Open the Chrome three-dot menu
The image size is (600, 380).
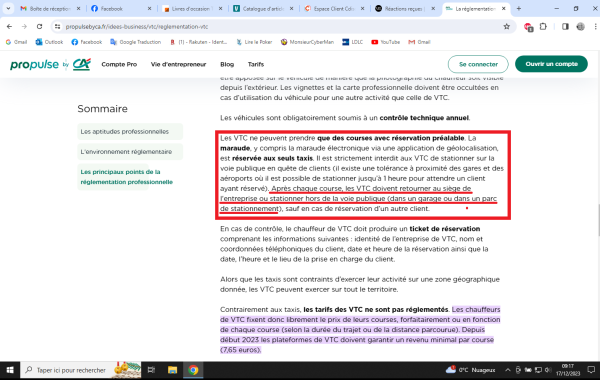595,26
